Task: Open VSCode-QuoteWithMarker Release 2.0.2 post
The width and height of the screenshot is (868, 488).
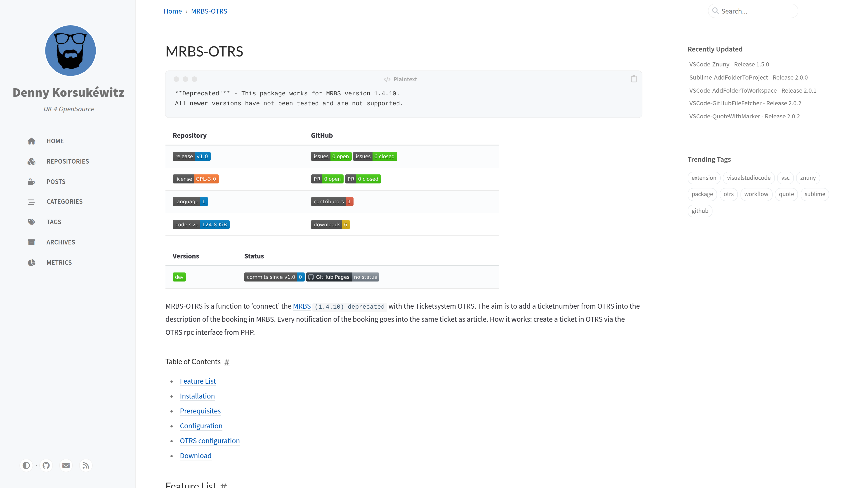Action: pyautogui.click(x=744, y=116)
